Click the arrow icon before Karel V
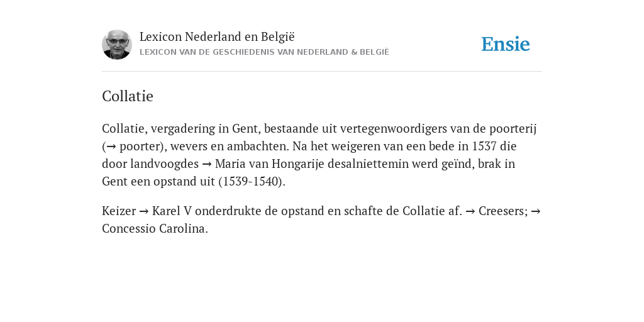Viewport: 644px width, 322px height. pos(144,211)
